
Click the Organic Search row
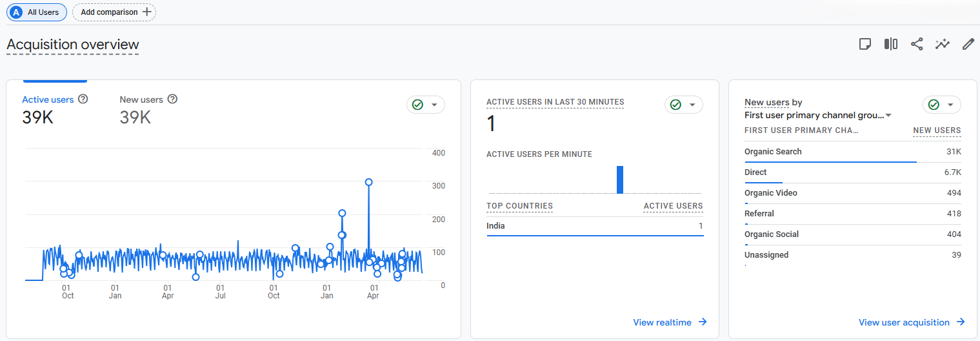(x=853, y=152)
